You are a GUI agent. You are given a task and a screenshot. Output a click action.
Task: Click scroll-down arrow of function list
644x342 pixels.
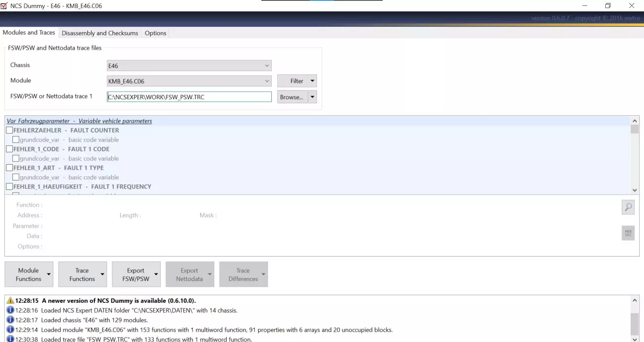tap(635, 190)
